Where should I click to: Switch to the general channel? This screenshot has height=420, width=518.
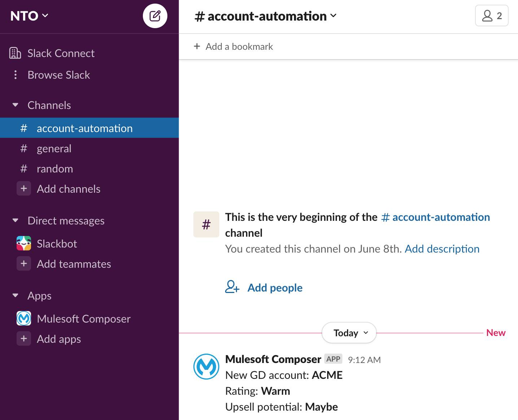pyautogui.click(x=89, y=148)
